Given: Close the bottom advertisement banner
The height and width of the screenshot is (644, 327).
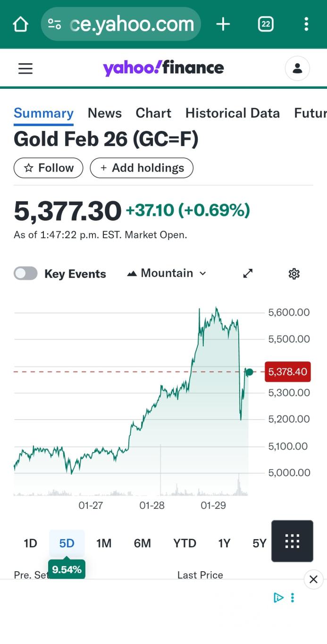Looking at the screenshot, I should click(x=313, y=580).
